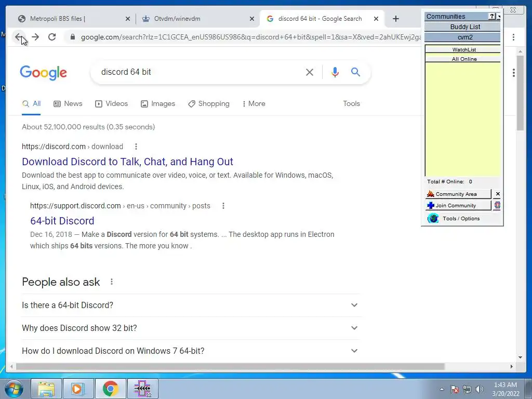Click the horizontal scrollbar thumb

pos(230,366)
